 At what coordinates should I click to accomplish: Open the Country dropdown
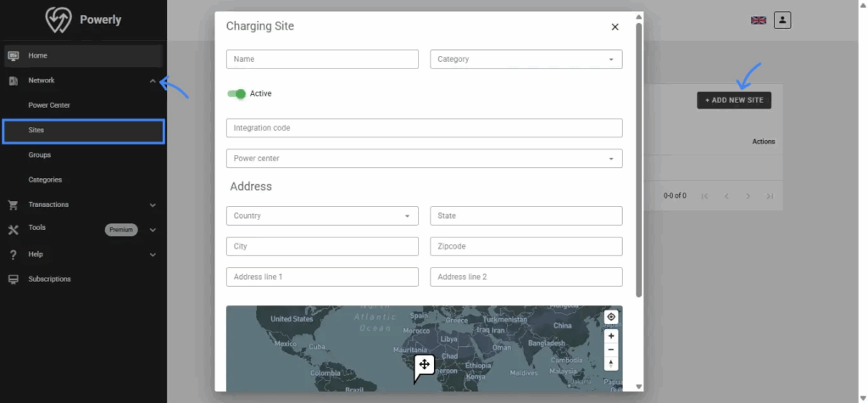tap(322, 216)
